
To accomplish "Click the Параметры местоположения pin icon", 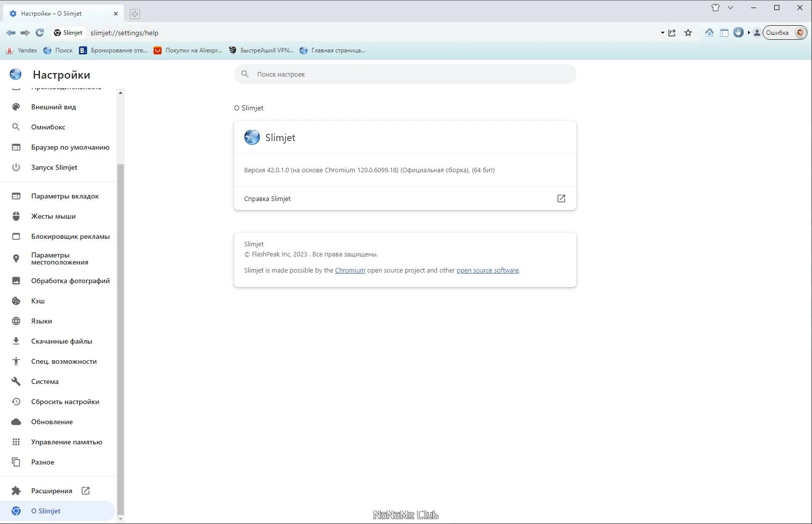I will (16, 258).
